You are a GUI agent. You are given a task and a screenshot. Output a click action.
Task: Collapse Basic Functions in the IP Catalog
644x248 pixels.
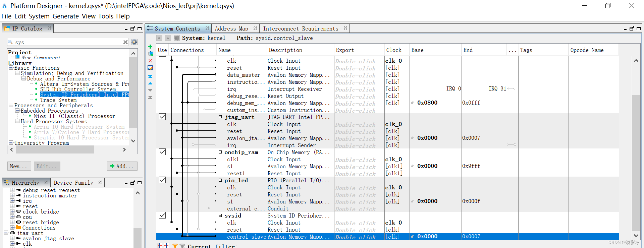point(11,68)
